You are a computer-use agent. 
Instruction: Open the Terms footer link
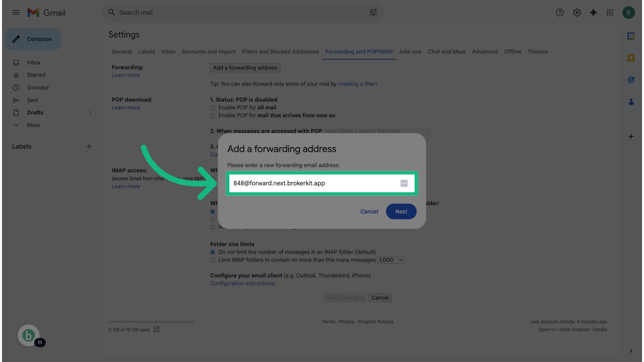tap(329, 322)
